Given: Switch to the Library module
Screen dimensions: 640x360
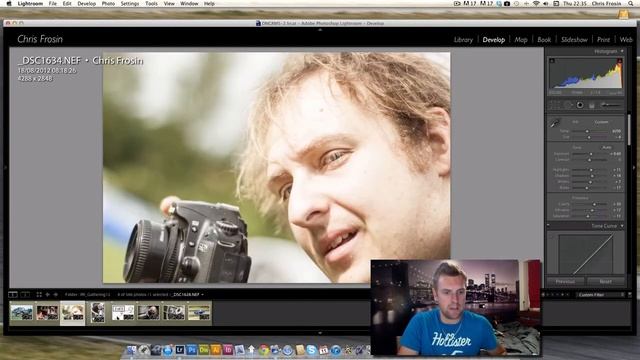Looking at the screenshot, I should tap(463, 40).
